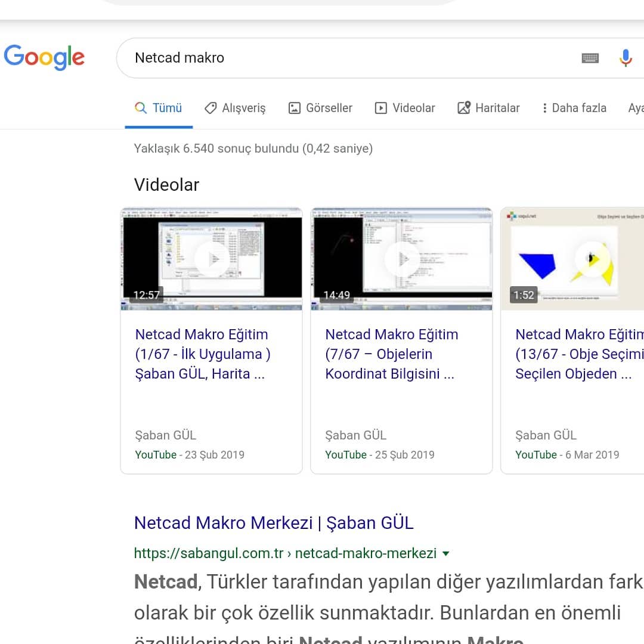Open Netcad Makro Eğitim 13/67 link
This screenshot has height=644, width=644.
coord(580,354)
